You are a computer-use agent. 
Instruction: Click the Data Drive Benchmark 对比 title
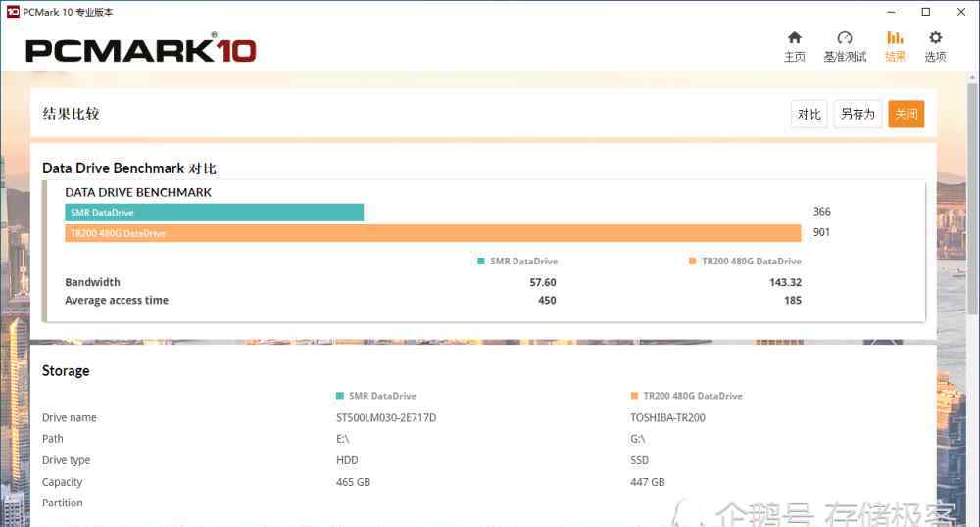click(x=128, y=168)
